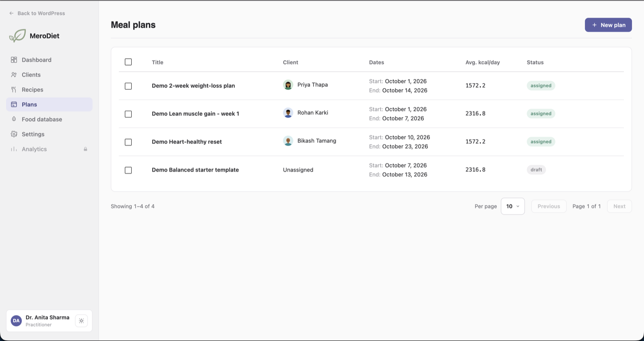Click the Title column header
The width and height of the screenshot is (644, 341).
click(157, 62)
